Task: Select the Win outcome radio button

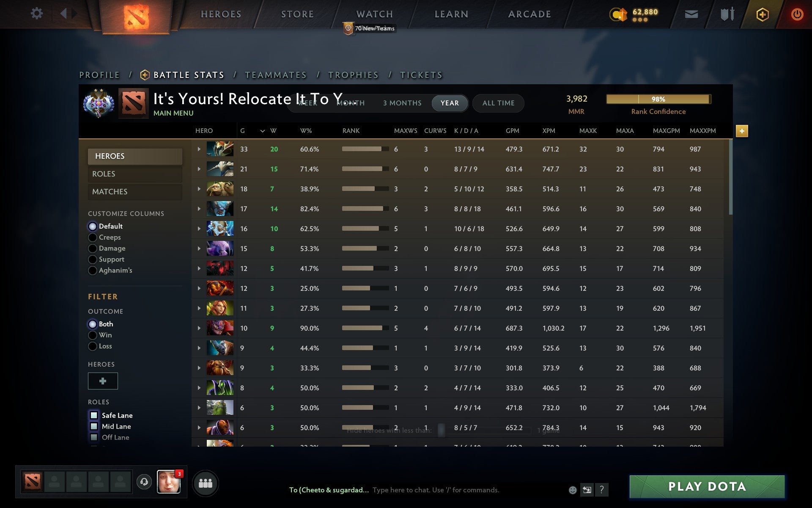Action: click(x=93, y=335)
